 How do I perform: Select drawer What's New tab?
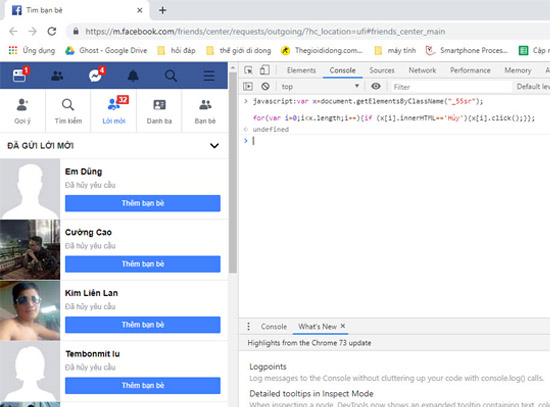[317, 326]
